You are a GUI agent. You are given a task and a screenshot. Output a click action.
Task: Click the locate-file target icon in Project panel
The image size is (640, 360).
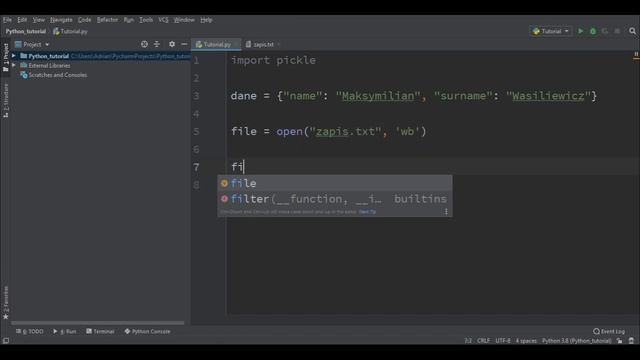pos(144,44)
